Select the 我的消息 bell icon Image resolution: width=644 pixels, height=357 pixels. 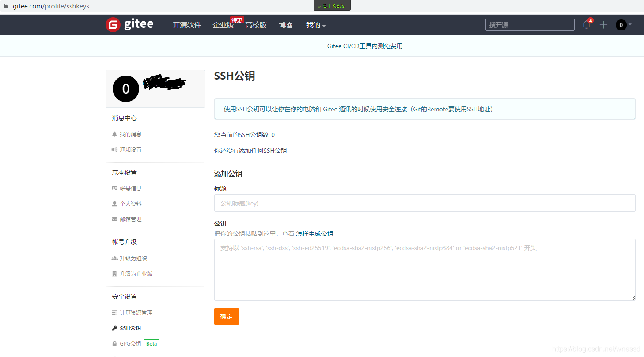(x=114, y=134)
